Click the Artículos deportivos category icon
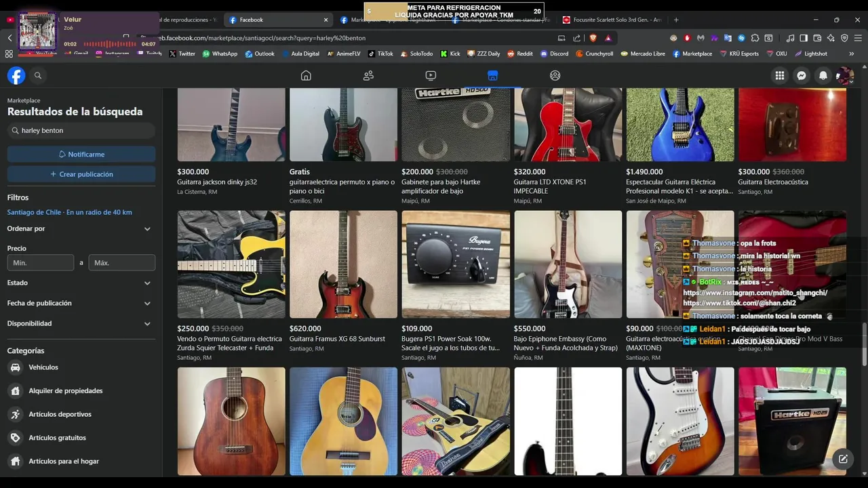This screenshot has height=488, width=868. [x=15, y=414]
